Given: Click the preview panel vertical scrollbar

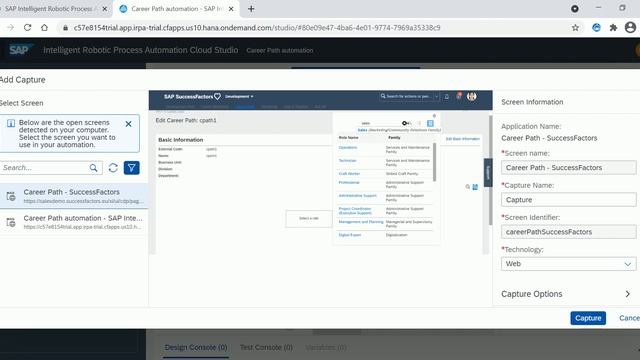Looking at the screenshot, I should click(x=490, y=170).
